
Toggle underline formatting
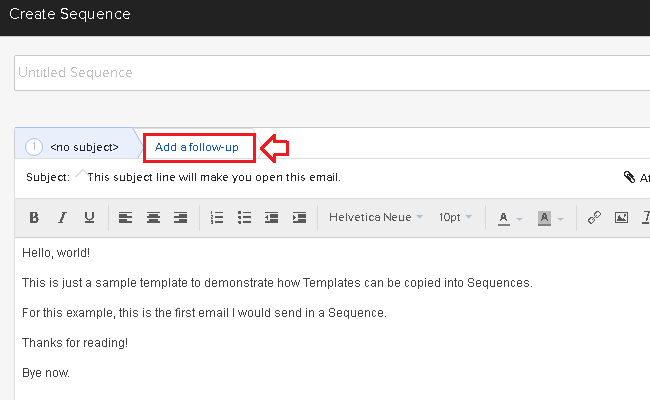pyautogui.click(x=89, y=217)
